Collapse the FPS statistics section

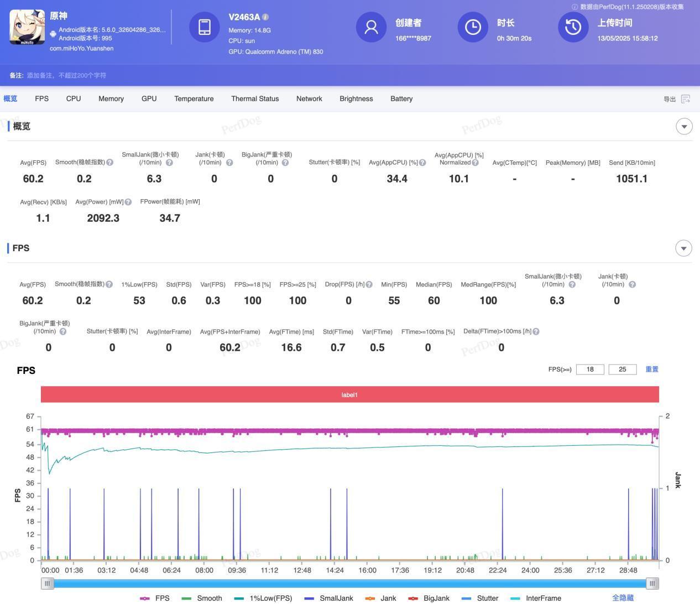(x=683, y=248)
